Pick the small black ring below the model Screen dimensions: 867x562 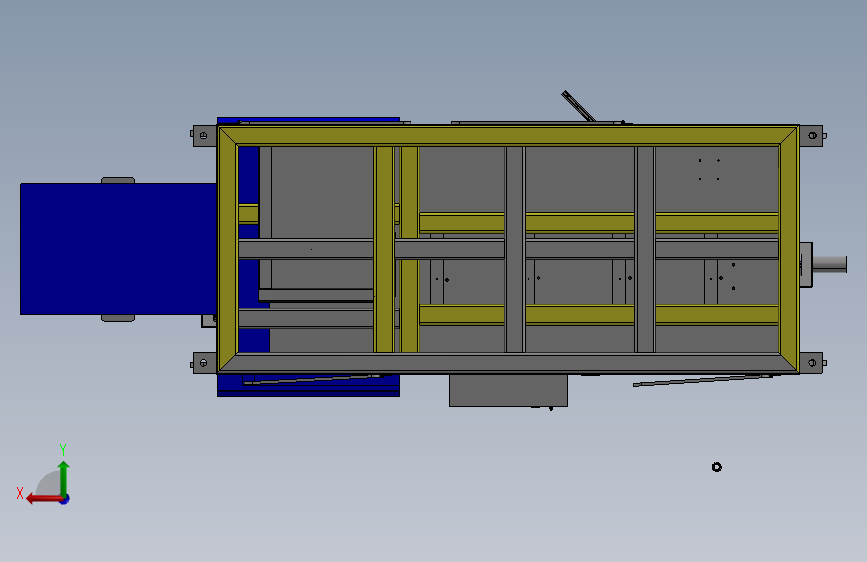click(717, 467)
